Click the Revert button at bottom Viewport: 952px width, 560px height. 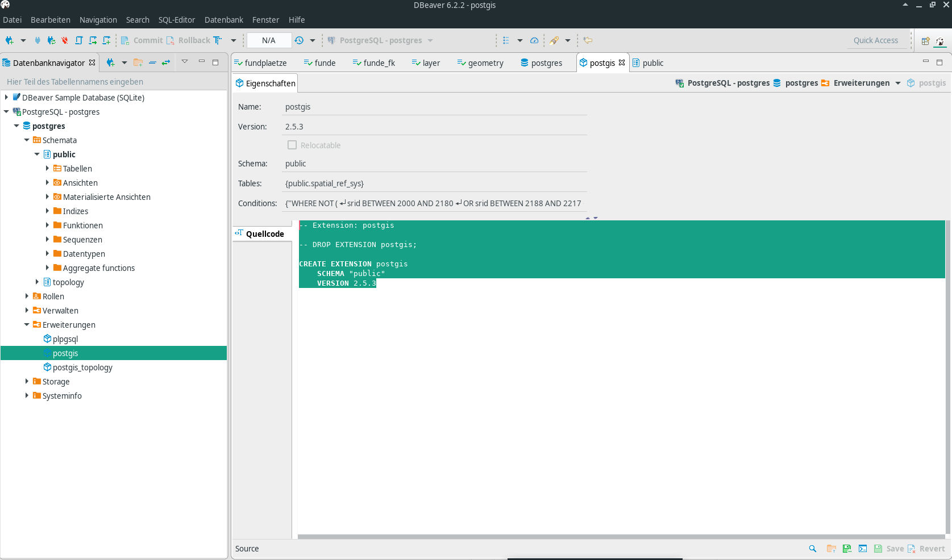tap(926, 549)
